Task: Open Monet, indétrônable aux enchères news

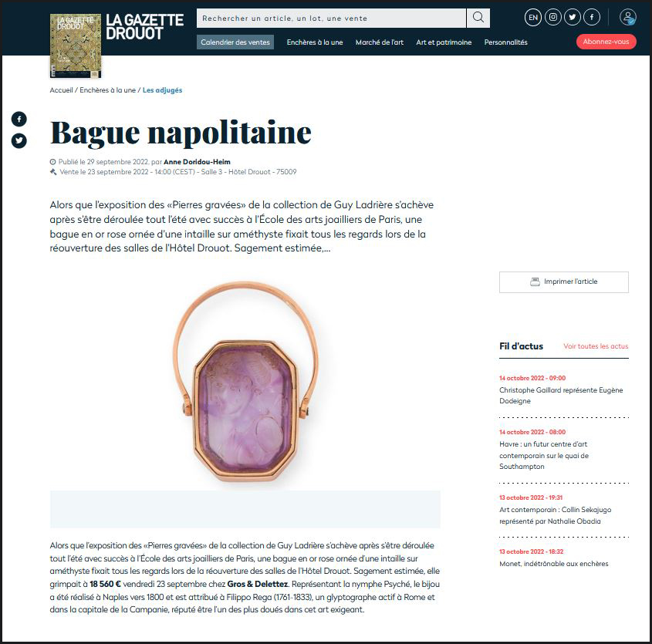Action: [x=553, y=563]
